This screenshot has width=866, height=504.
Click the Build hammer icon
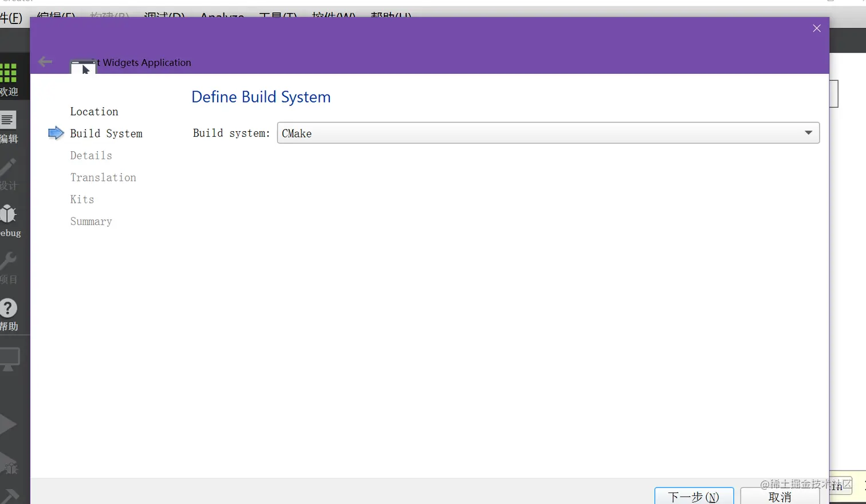(10, 495)
